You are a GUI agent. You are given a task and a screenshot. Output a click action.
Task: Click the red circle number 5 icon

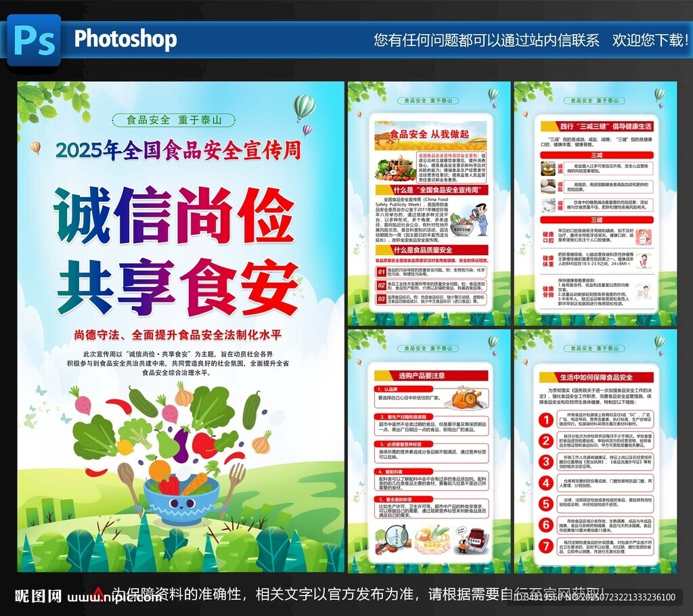tap(546, 504)
